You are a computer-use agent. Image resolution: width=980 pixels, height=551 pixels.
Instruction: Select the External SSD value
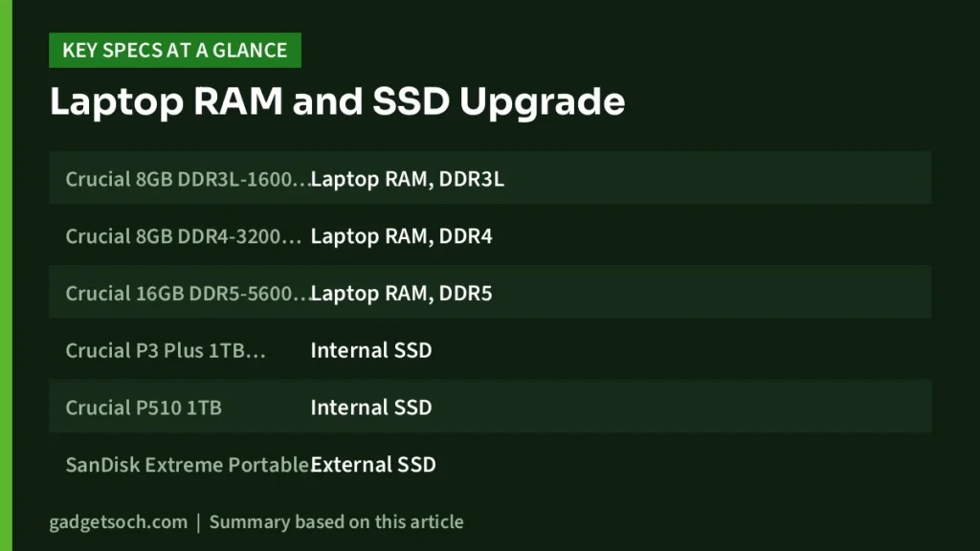[x=373, y=465]
